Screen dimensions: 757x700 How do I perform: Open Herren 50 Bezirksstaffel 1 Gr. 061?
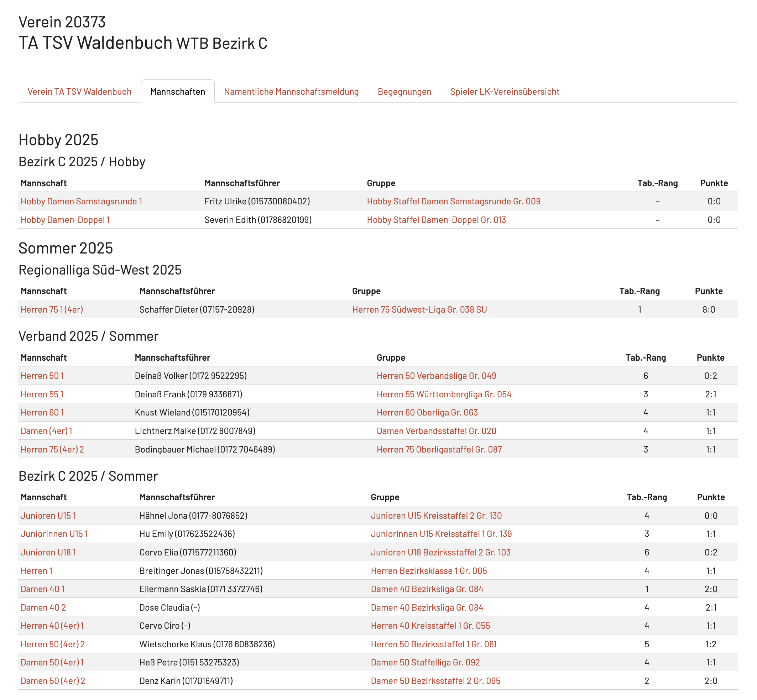[433, 644]
